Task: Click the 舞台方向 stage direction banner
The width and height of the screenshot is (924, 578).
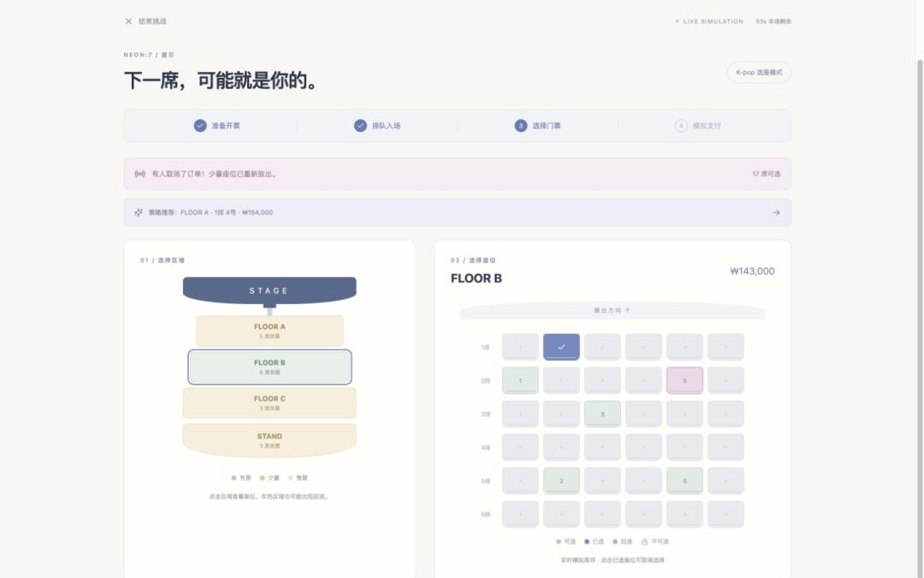Action: pos(613,310)
